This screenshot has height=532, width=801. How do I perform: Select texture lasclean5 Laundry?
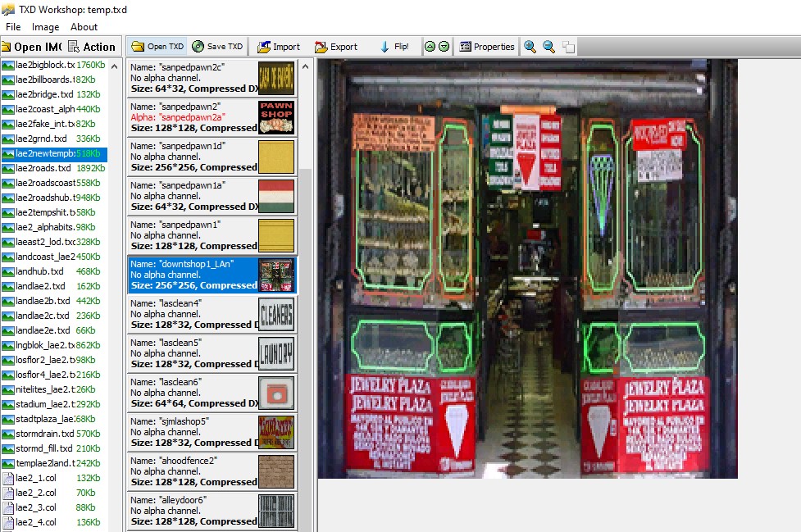point(212,353)
